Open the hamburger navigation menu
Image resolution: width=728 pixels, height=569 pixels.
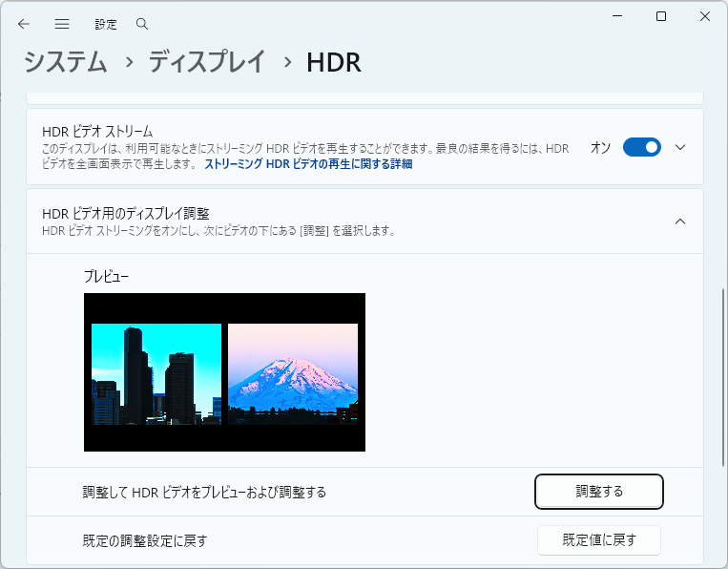pos(62,24)
